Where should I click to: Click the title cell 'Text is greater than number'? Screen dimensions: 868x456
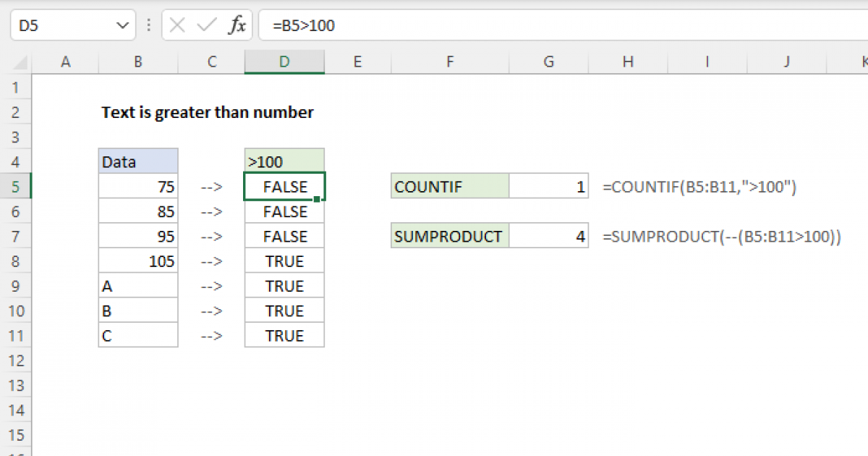coord(208,112)
